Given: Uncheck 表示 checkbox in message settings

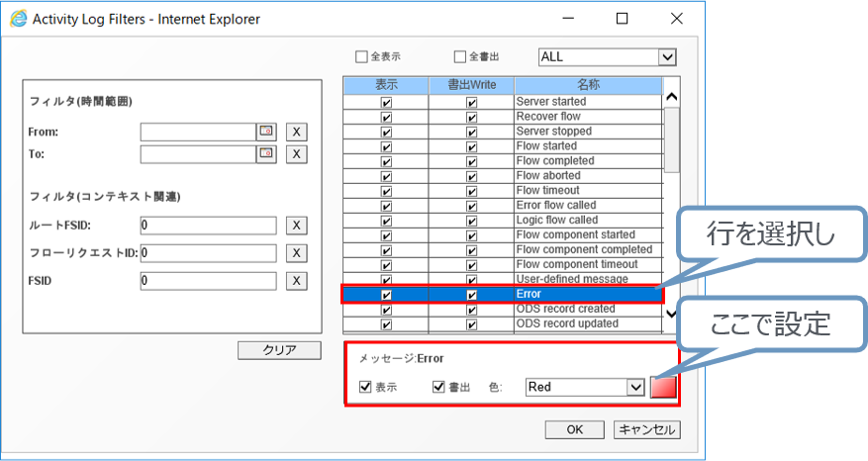Looking at the screenshot, I should coord(365,387).
